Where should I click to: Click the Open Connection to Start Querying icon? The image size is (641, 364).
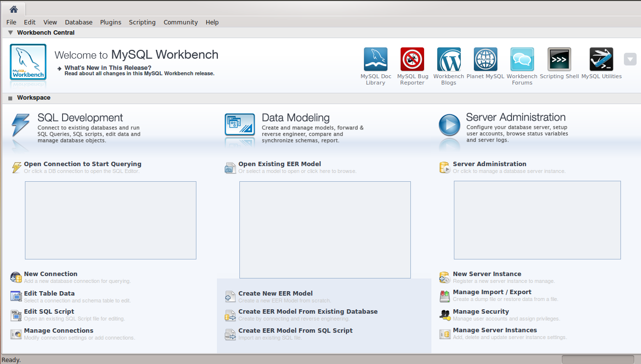coord(17,168)
